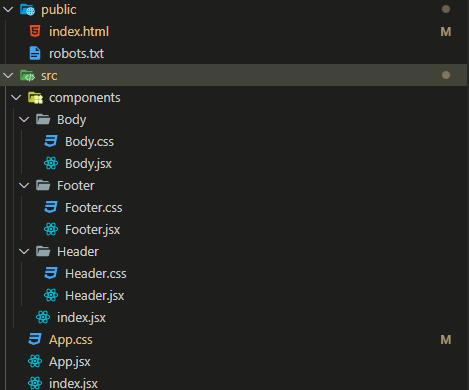Image resolution: width=469 pixels, height=390 pixels.
Task: Open App.jsx file
Action: point(70,362)
